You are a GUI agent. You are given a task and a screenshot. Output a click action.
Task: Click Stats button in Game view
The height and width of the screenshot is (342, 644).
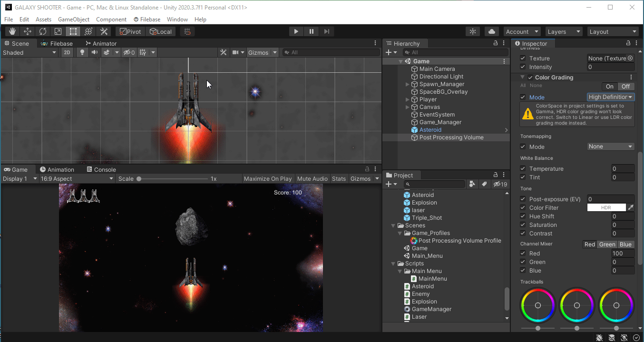coord(339,178)
